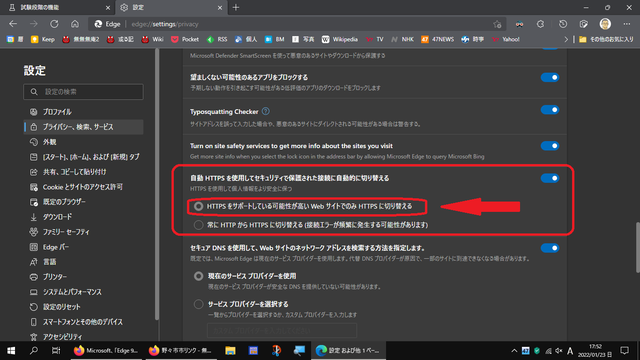Switch to the first browser tab
This screenshot has height=360, width=640.
pos(58,7)
